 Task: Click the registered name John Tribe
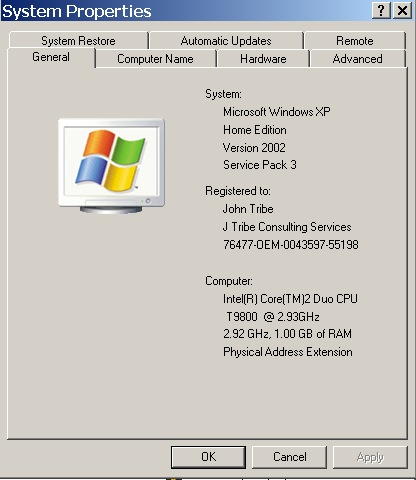248,209
